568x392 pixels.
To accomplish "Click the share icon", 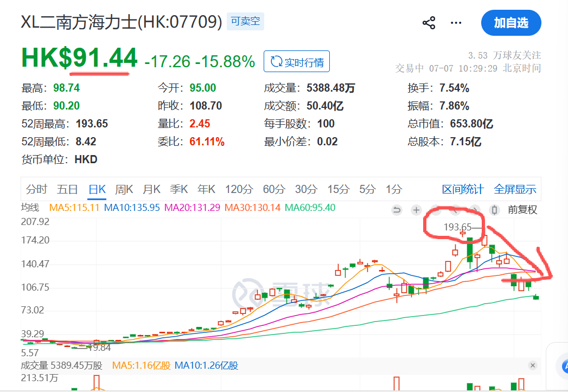I will click(429, 23).
